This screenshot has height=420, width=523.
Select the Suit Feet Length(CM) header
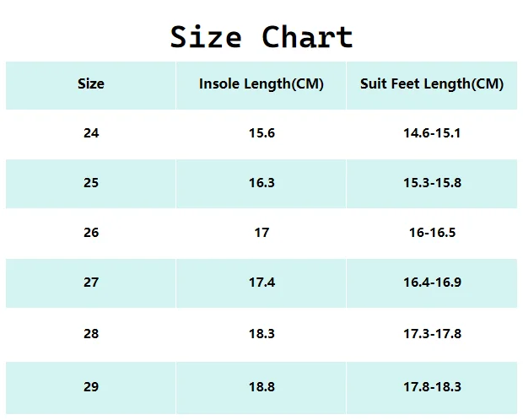click(x=432, y=84)
